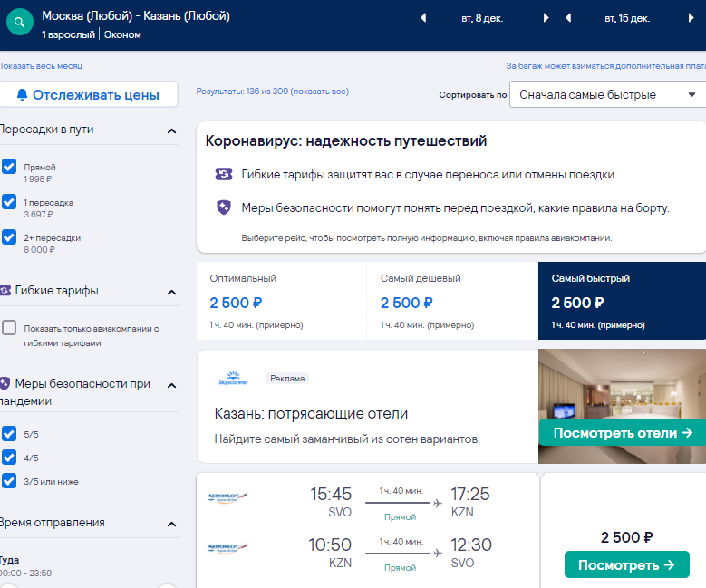Collapse the Время отправления section

pos(171,524)
